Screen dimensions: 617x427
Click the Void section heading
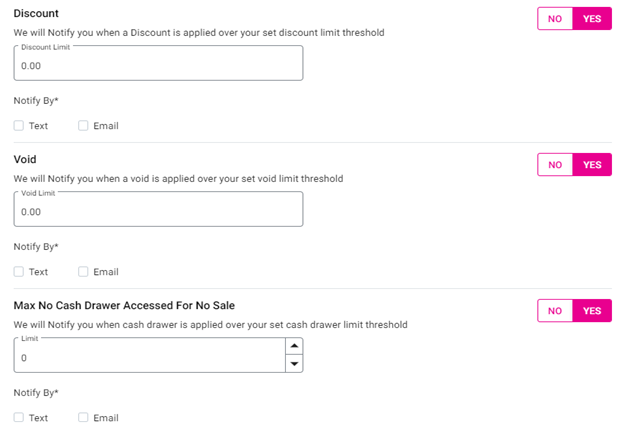click(x=25, y=159)
